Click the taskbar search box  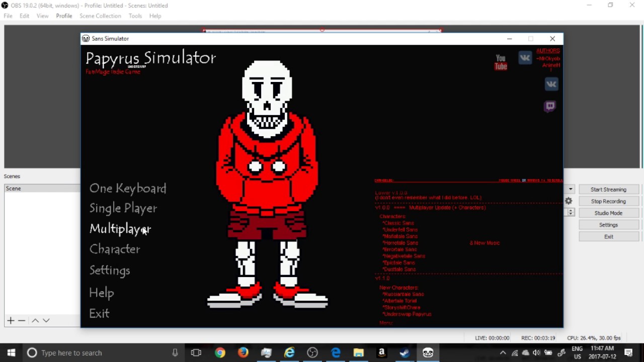[104, 353]
